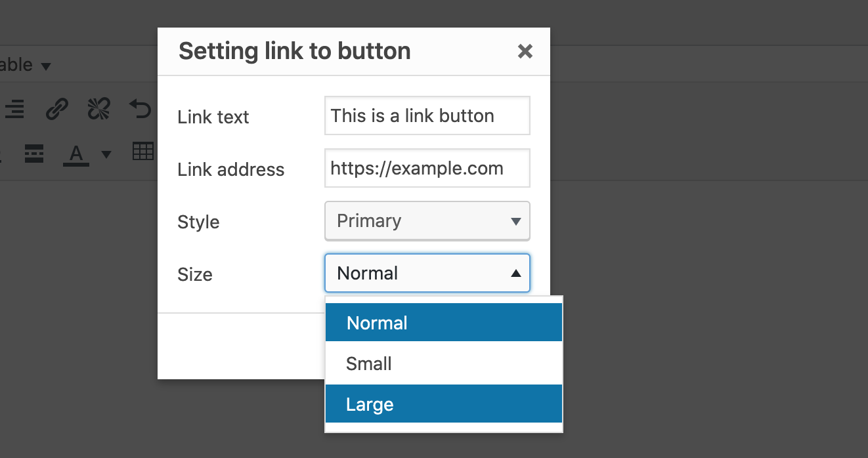
Task: Click the insert link chain icon
Action: click(x=57, y=109)
